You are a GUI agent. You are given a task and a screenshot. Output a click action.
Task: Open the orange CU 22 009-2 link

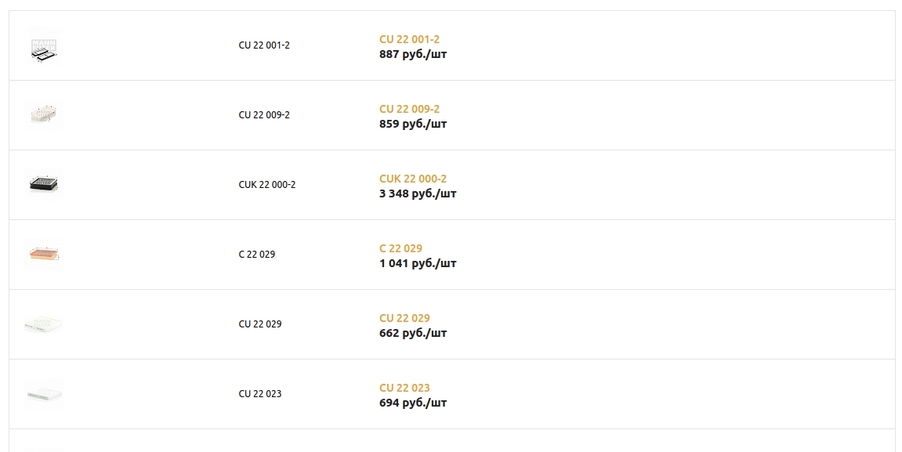tap(409, 109)
